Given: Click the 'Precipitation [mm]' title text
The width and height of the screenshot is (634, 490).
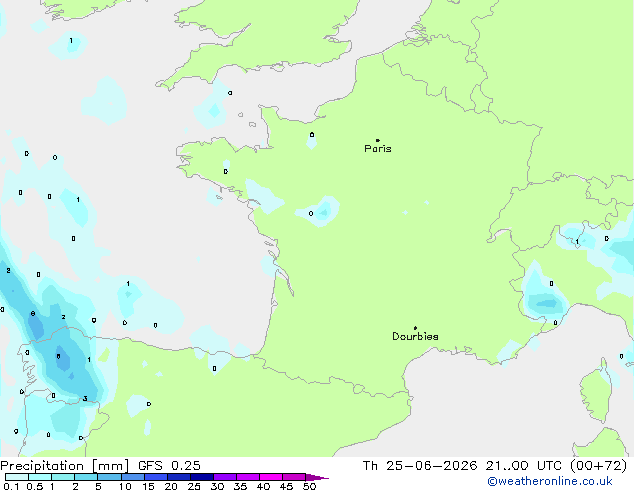Looking at the screenshot, I should (65, 466).
